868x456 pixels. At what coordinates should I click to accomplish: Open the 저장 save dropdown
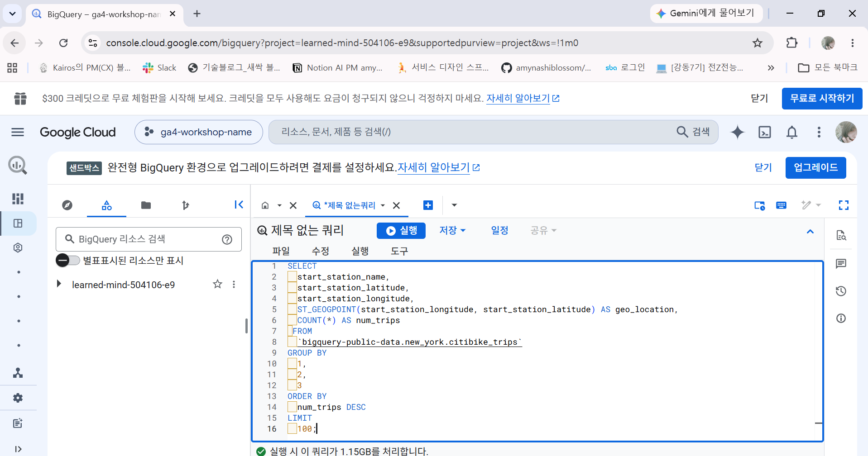pyautogui.click(x=452, y=230)
